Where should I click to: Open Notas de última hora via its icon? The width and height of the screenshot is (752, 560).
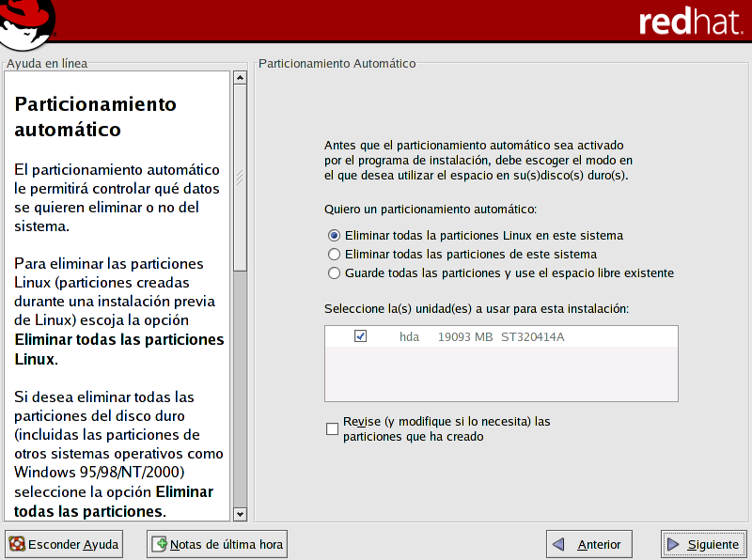(x=160, y=544)
